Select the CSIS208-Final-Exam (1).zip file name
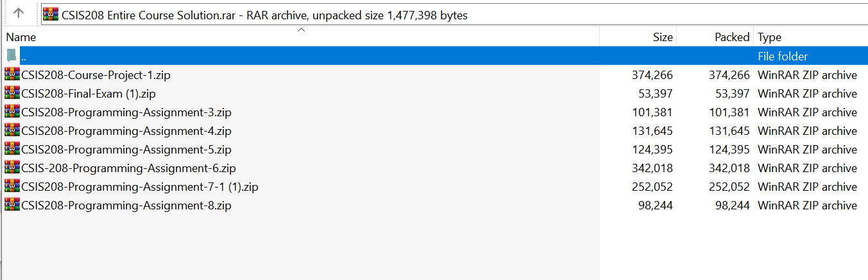The width and height of the screenshot is (868, 280). click(x=89, y=94)
